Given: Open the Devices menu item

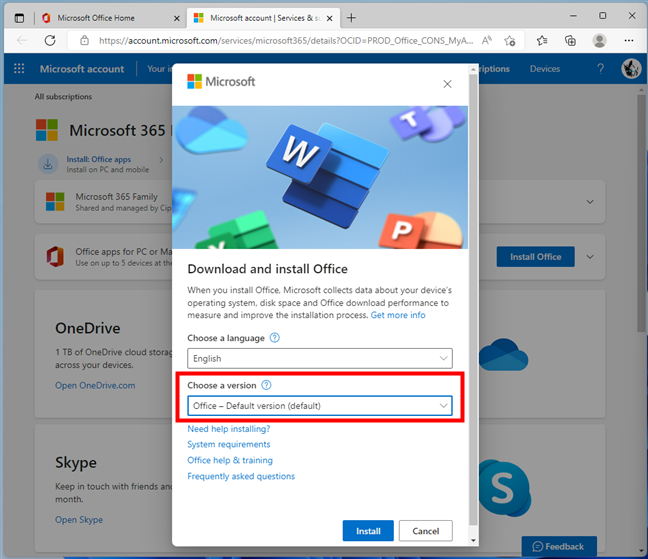Looking at the screenshot, I should coord(545,69).
